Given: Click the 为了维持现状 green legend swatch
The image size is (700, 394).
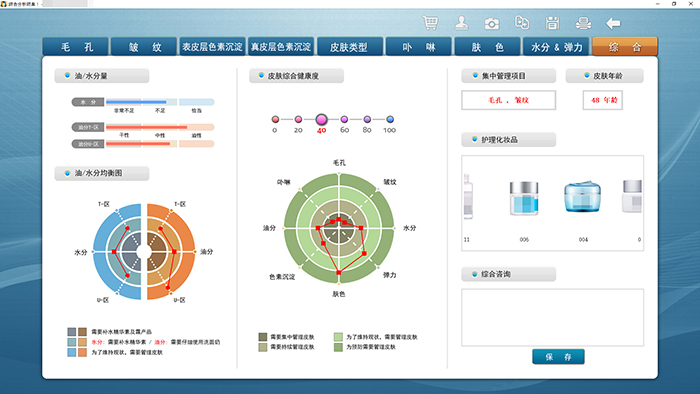Looking at the screenshot, I should tap(338, 337).
